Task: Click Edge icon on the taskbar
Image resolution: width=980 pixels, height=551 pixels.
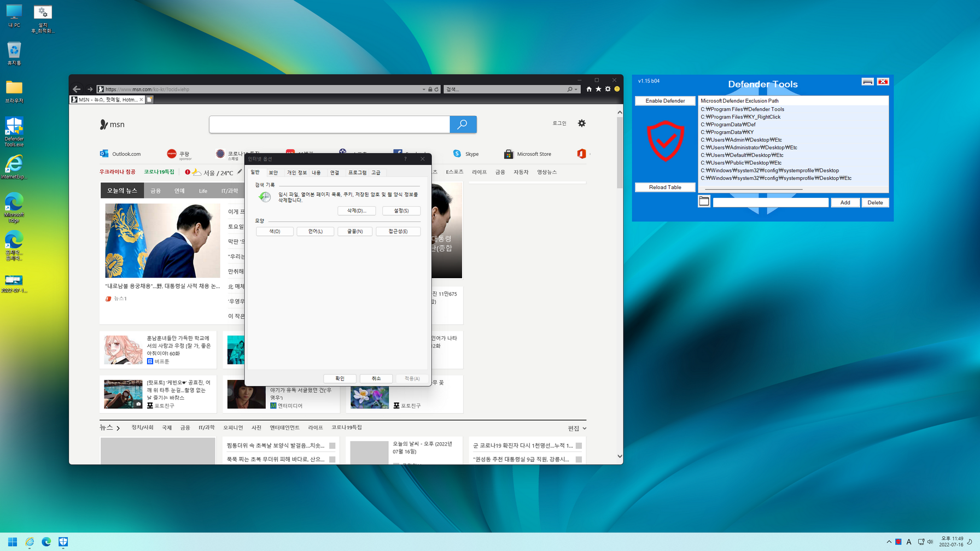Action: [x=46, y=542]
